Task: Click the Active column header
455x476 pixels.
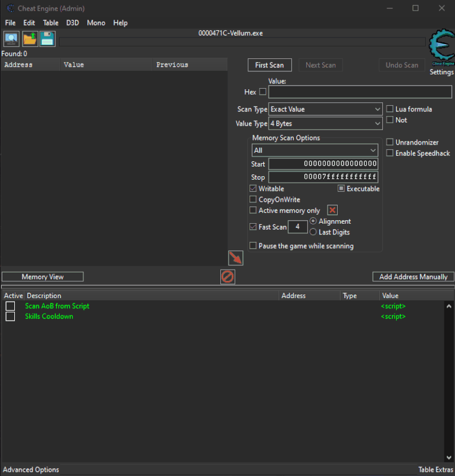Action: 13,296
